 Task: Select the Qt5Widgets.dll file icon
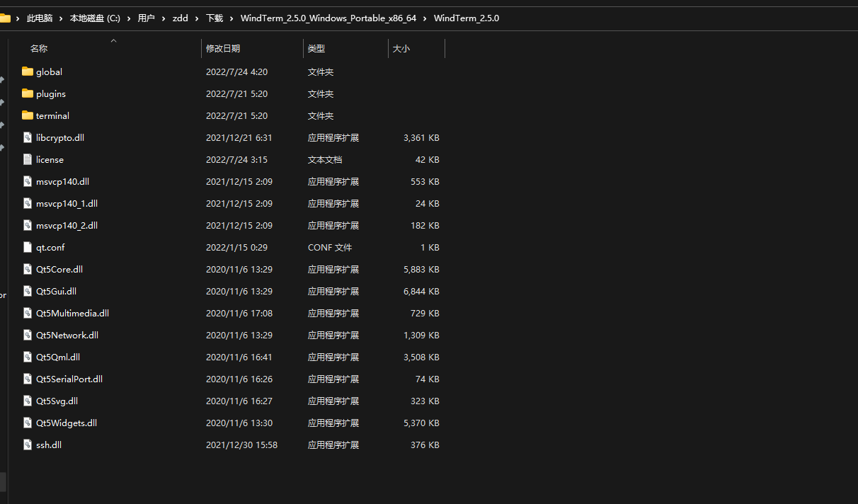pyautogui.click(x=27, y=423)
